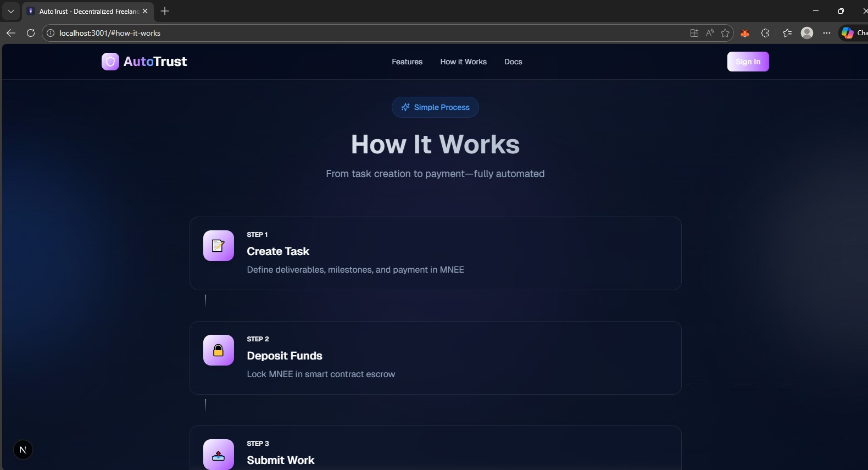Open the Next.js dev tools N badge
868x470 pixels.
coord(23,450)
